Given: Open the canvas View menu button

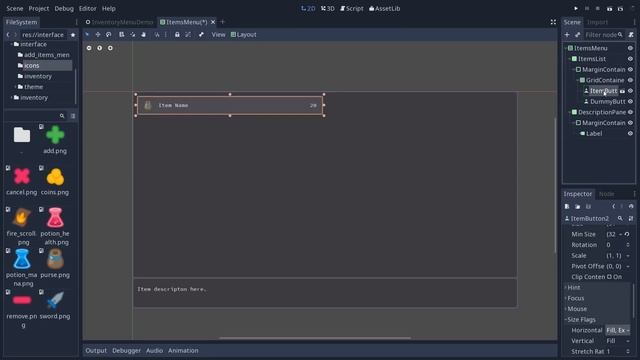Looking at the screenshot, I should tap(218, 35).
